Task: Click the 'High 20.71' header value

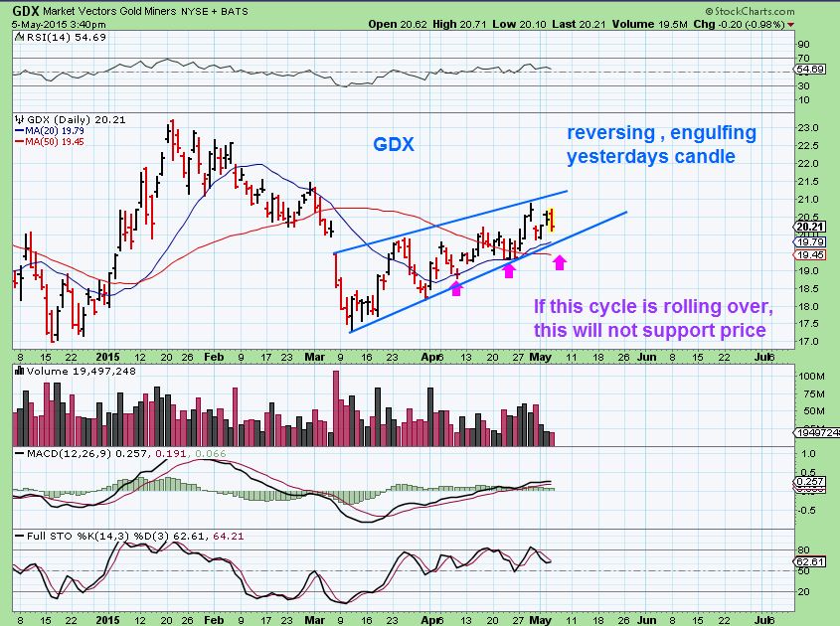Action: (459, 24)
